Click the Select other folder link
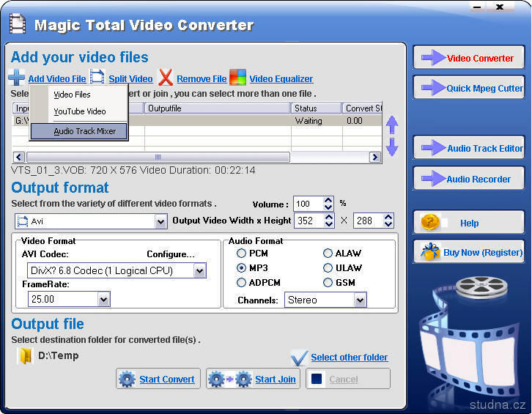This screenshot has height=414, width=532. 349,358
